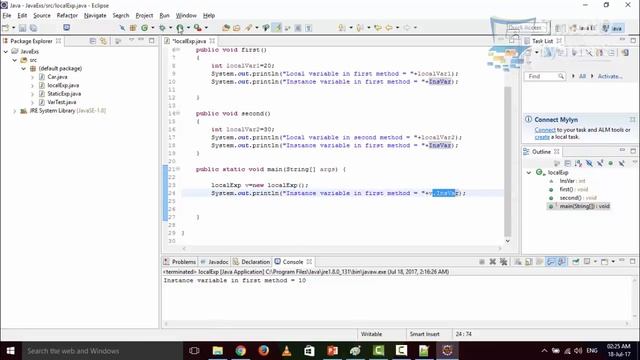The image size is (640, 360).
Task: Click the New file toolbar icon
Action: (x=6, y=28)
